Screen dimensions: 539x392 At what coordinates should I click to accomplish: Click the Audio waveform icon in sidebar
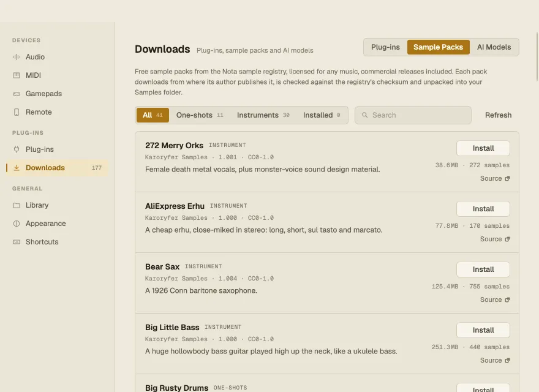pos(16,57)
